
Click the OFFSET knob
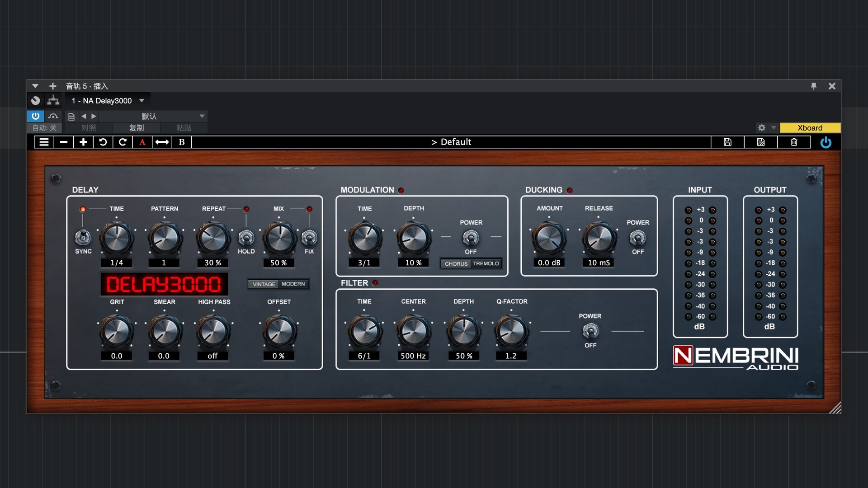[x=279, y=332]
